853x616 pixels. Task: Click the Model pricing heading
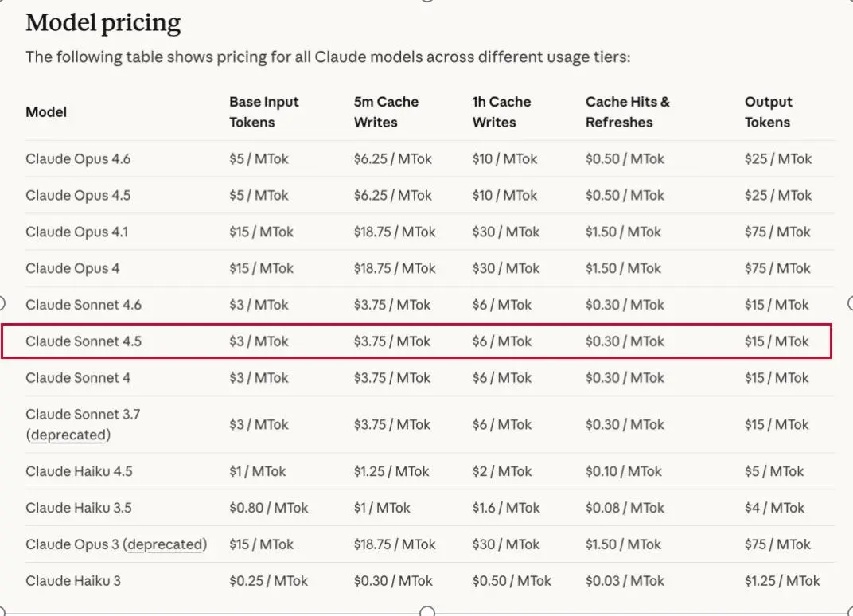click(x=103, y=23)
